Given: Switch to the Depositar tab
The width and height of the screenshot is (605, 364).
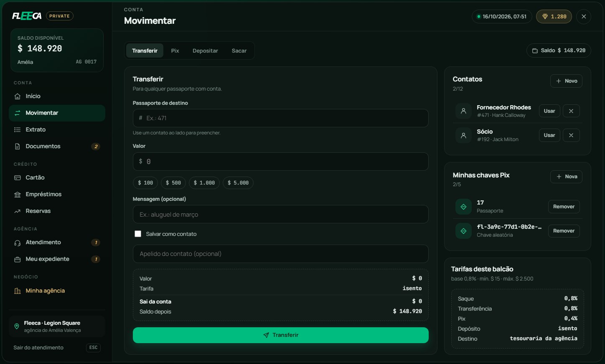Looking at the screenshot, I should pos(205,51).
